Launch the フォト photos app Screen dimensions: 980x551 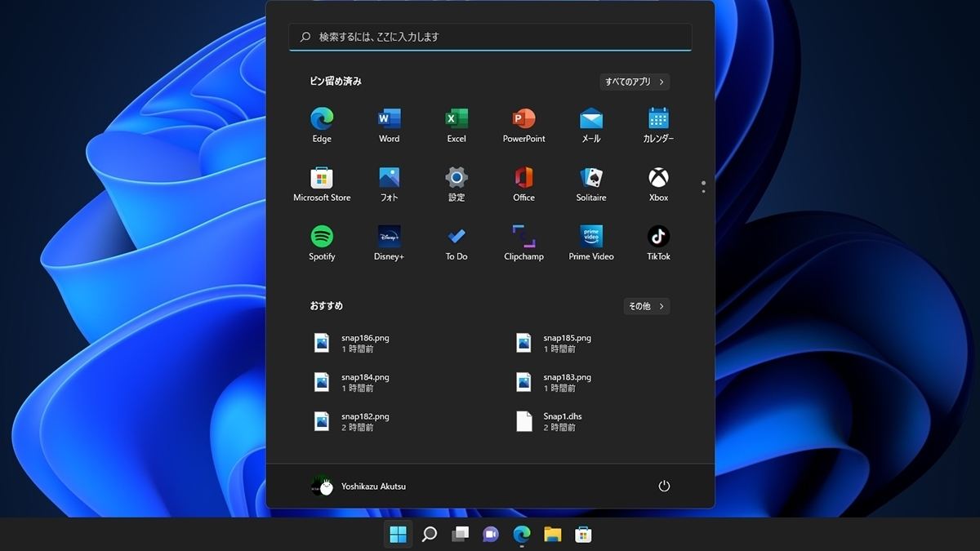coord(389,184)
